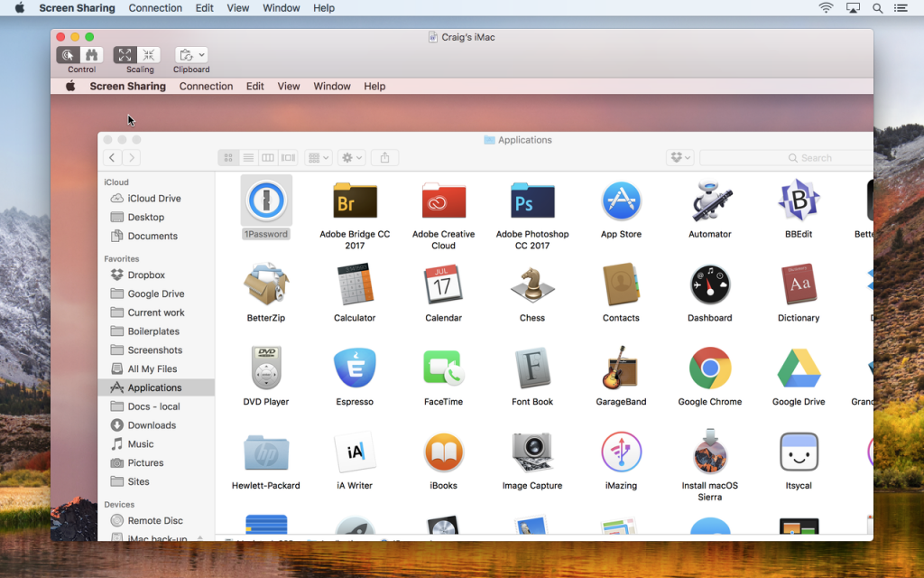Select Screenshots in the sidebar
The width and height of the screenshot is (924, 578).
pos(155,350)
